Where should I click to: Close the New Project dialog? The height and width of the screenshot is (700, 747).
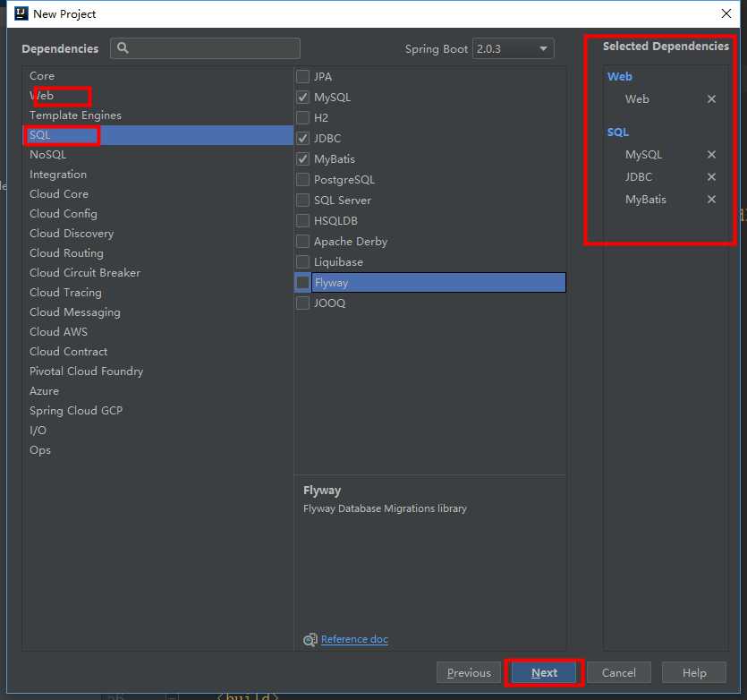(726, 13)
